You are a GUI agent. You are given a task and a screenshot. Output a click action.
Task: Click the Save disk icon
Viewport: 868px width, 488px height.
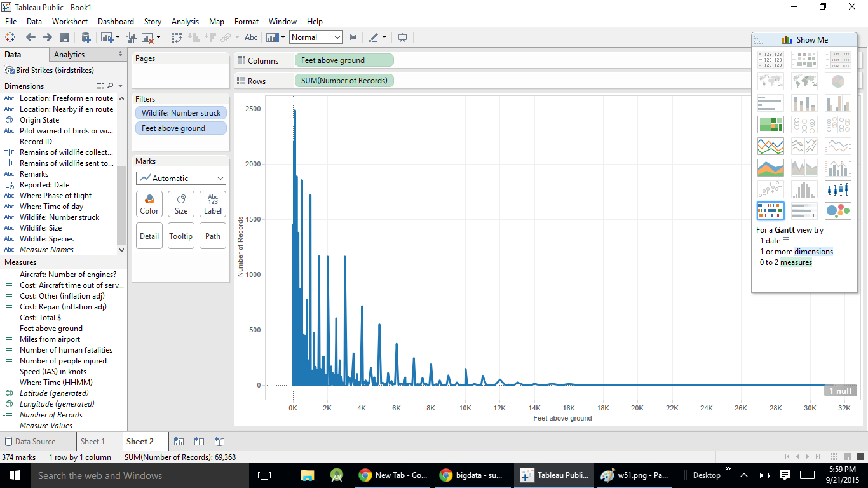(64, 37)
